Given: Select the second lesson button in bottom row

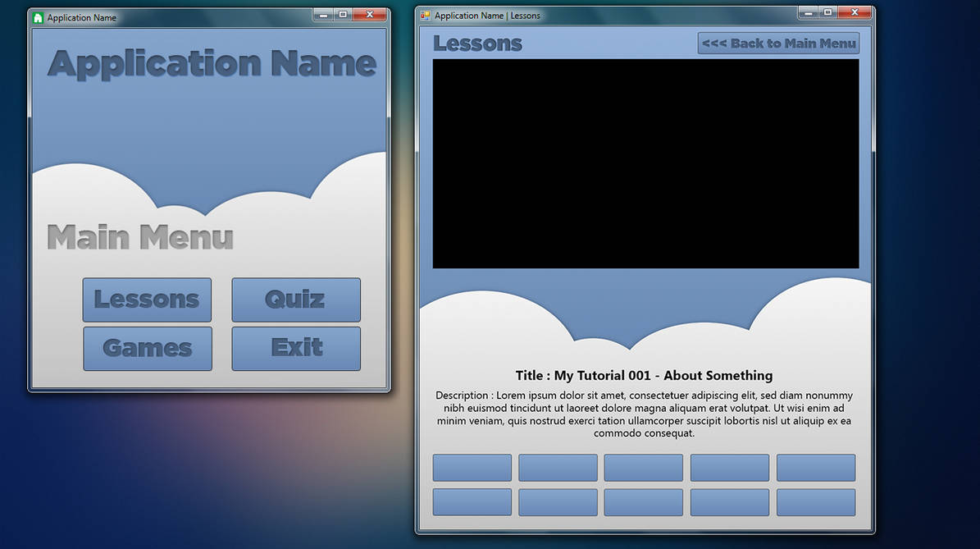Looking at the screenshot, I should [x=558, y=501].
